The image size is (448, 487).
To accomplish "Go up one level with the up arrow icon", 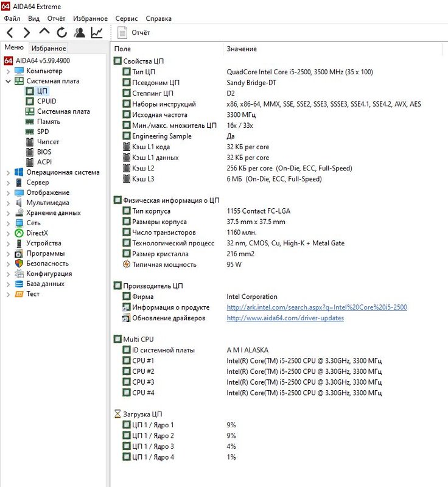I will click(x=44, y=31).
